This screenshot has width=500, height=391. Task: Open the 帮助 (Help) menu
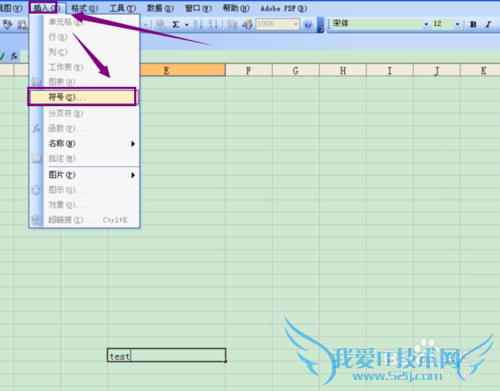[x=236, y=8]
